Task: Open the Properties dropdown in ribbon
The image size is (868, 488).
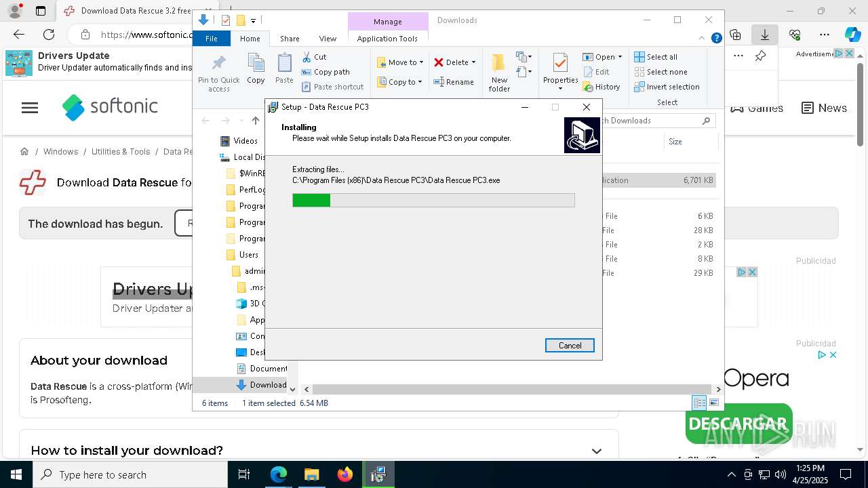Action: [x=560, y=89]
